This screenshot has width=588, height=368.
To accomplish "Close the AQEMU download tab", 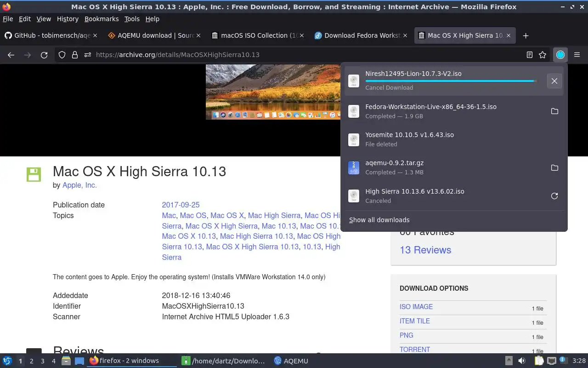I will point(198,35).
